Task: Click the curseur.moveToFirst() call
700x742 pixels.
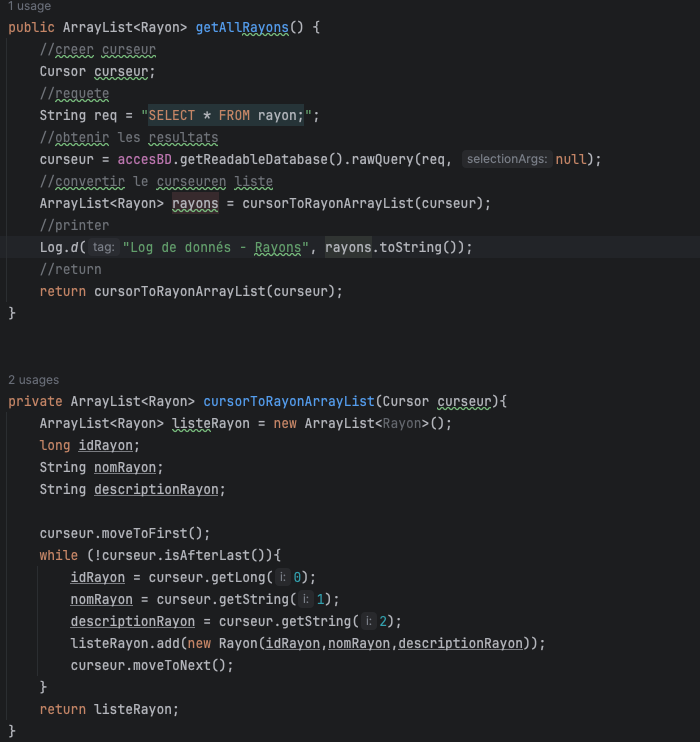Action: coord(124,533)
